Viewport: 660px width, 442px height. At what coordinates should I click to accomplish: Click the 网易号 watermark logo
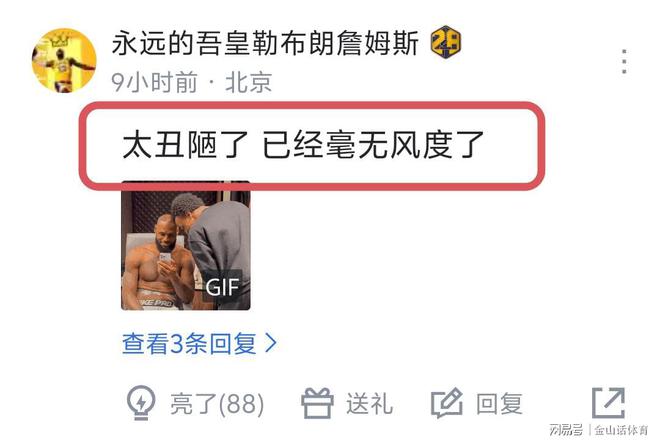click(x=566, y=430)
